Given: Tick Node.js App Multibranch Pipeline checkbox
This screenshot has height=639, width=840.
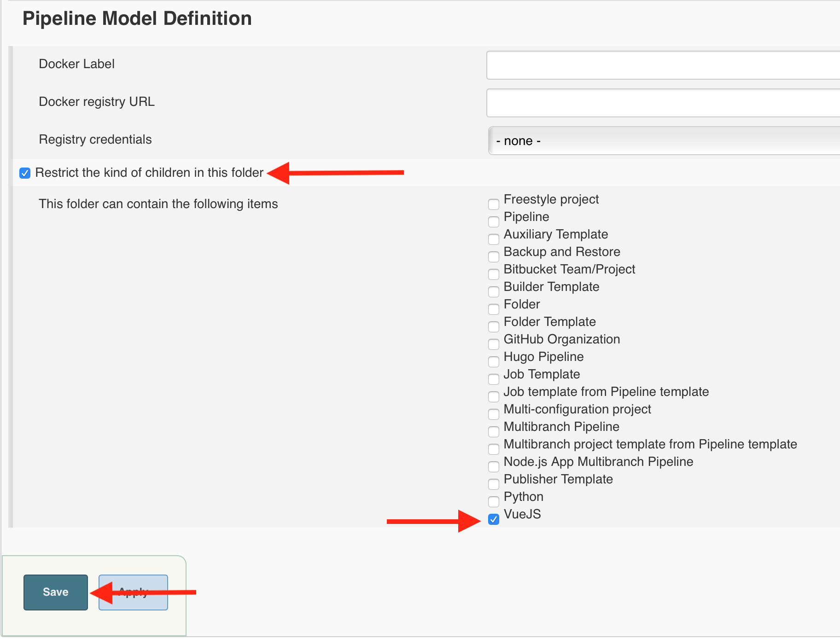Looking at the screenshot, I should [494, 466].
